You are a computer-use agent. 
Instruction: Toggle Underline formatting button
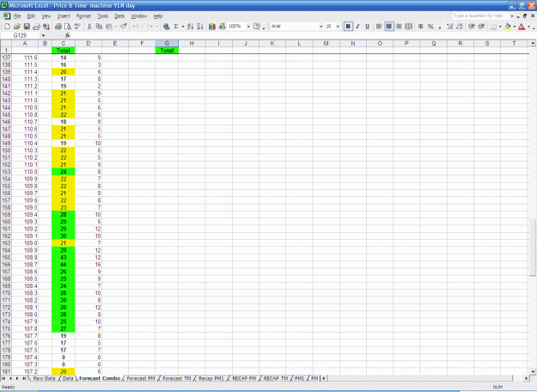[367, 27]
